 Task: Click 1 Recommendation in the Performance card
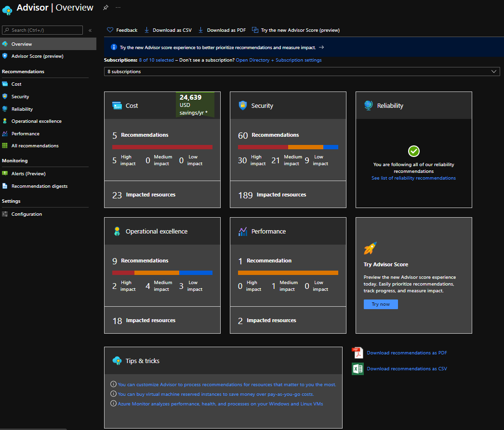[x=265, y=261]
